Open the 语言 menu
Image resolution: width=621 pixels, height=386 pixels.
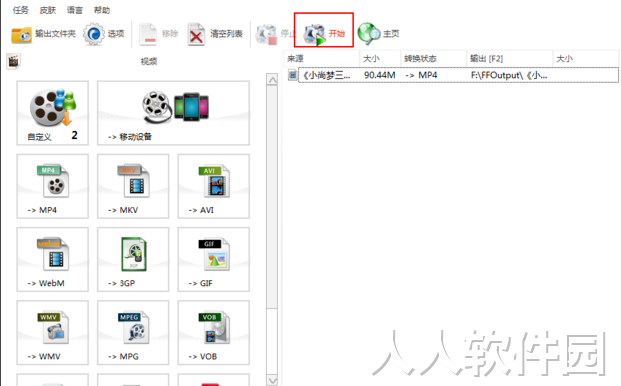click(x=74, y=10)
